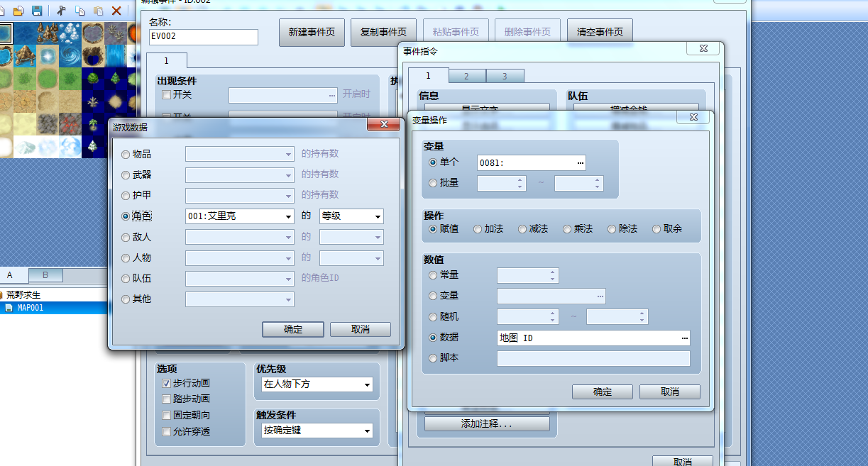Screen dimensions: 868x466
Task: Open the 在人物下方 priority dropdown
Action: coord(317,384)
